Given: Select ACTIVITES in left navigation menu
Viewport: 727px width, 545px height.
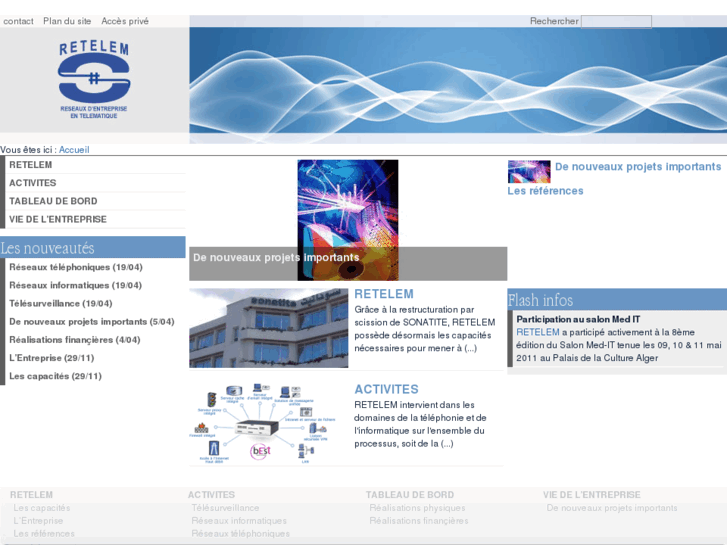Looking at the screenshot, I should tap(32, 183).
